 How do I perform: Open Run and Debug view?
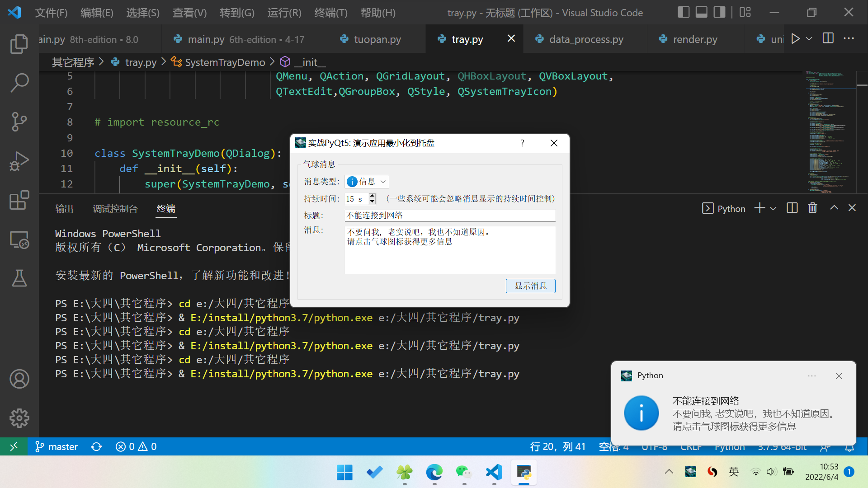[x=19, y=161]
